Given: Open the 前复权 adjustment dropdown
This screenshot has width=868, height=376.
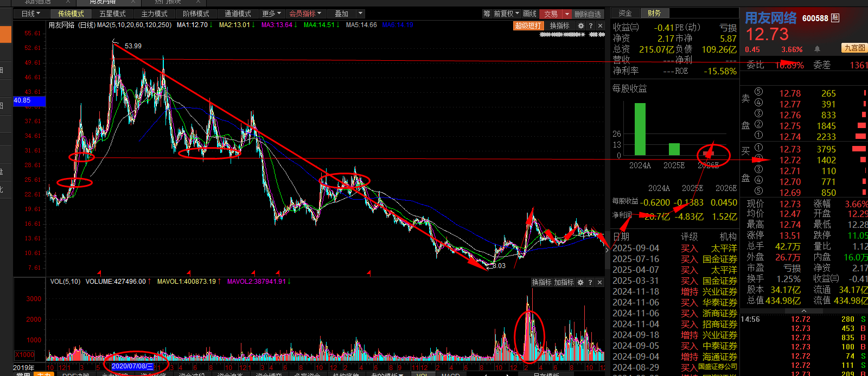Looking at the screenshot, I should point(507,14).
